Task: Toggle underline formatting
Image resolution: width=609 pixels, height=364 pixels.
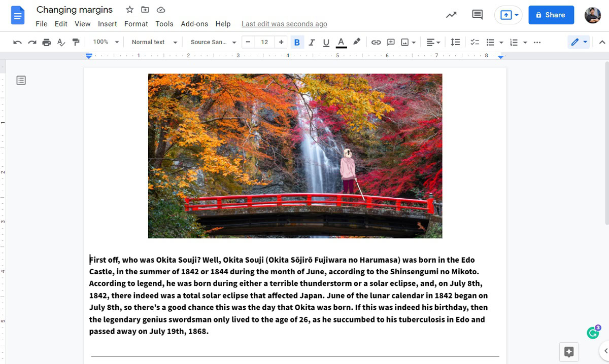Action: (326, 42)
